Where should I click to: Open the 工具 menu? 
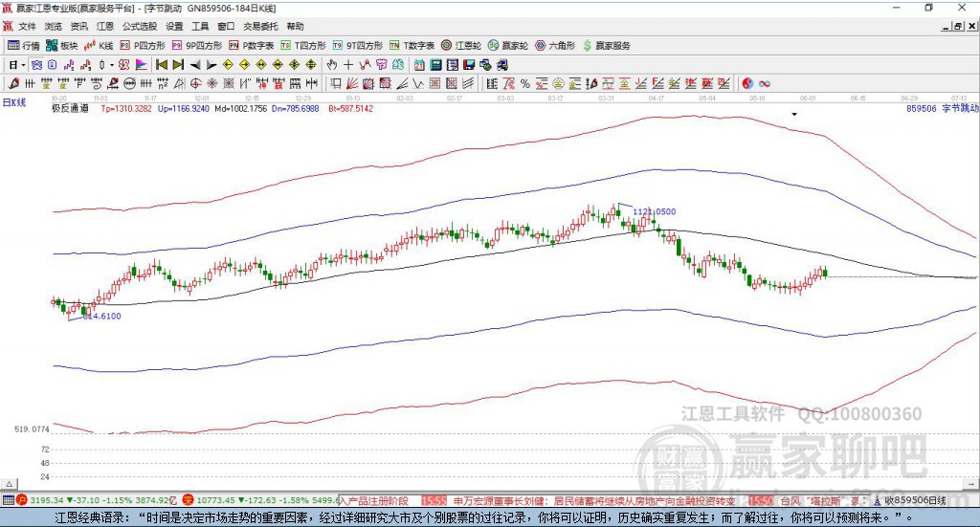pos(200,26)
